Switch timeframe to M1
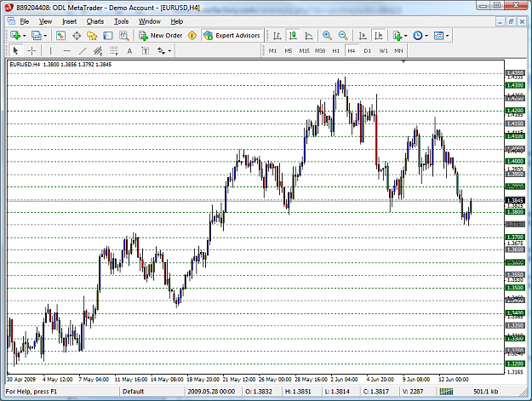 point(272,51)
